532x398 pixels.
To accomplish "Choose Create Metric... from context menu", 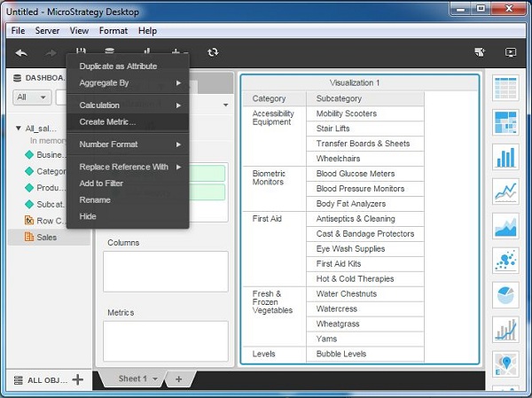I will pos(108,121).
